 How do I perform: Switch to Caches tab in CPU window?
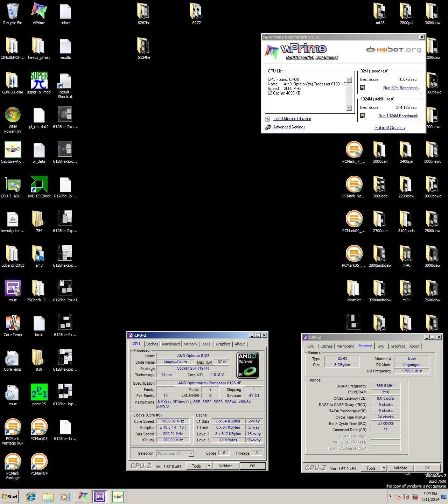point(152,344)
